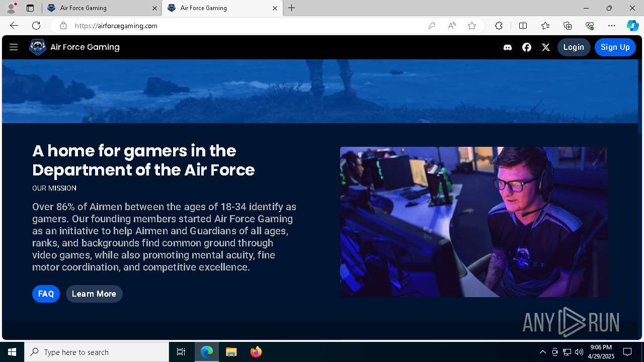Open Copilot sidebar
Screen dimensions: 644x362
(632, 26)
